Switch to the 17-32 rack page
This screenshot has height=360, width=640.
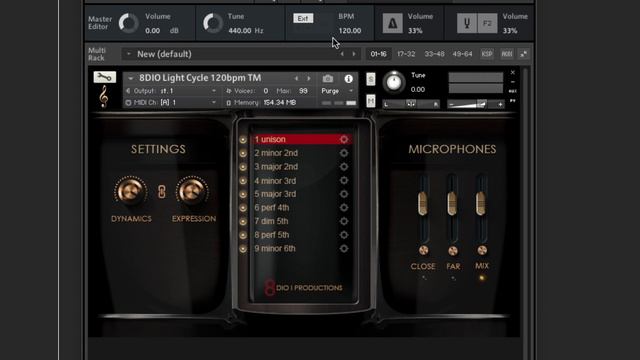click(406, 54)
